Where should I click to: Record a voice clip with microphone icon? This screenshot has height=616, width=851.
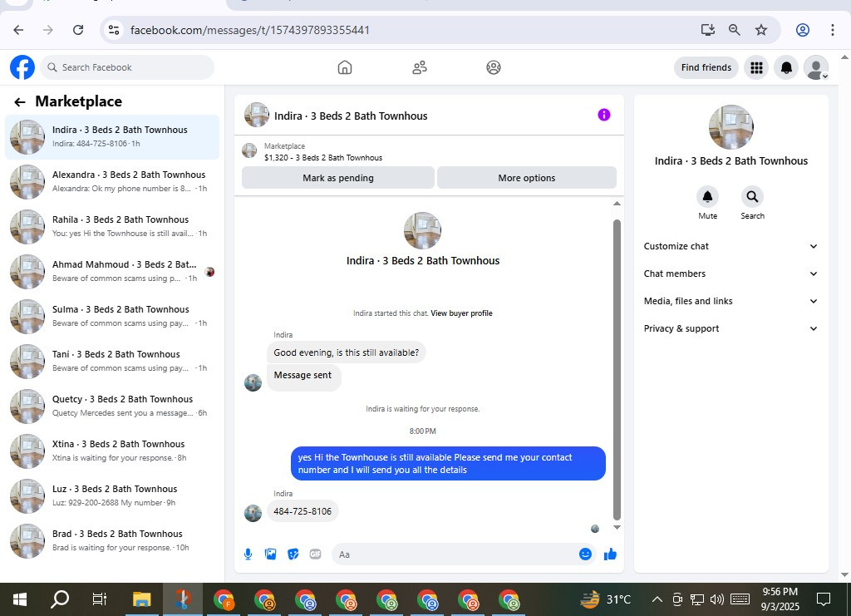248,554
